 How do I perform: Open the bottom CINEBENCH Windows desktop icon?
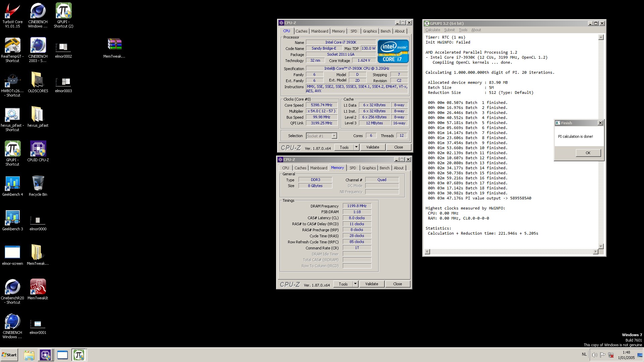(12, 326)
